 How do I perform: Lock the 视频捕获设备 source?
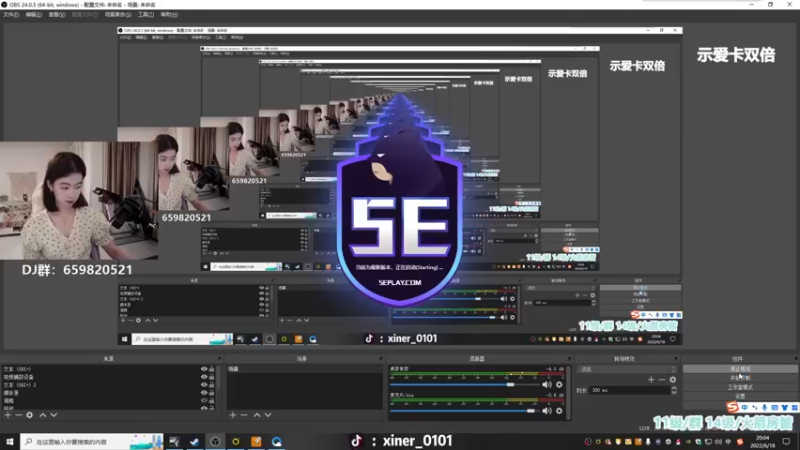[x=212, y=377]
